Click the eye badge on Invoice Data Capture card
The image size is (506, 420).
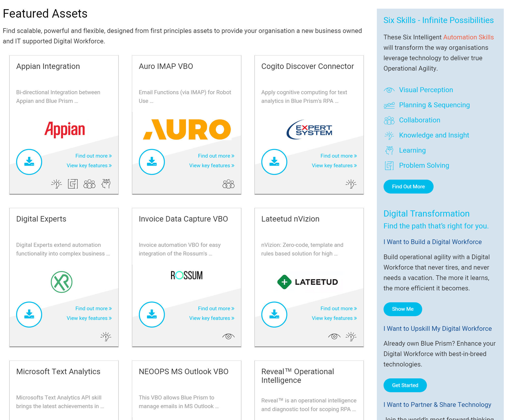228,336
